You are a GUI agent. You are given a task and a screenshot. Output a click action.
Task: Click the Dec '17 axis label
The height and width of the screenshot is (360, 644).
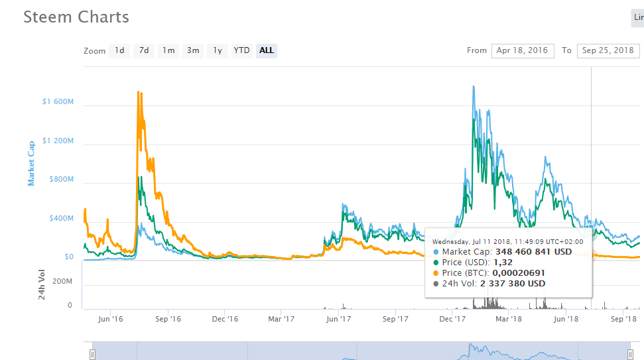[x=452, y=319]
